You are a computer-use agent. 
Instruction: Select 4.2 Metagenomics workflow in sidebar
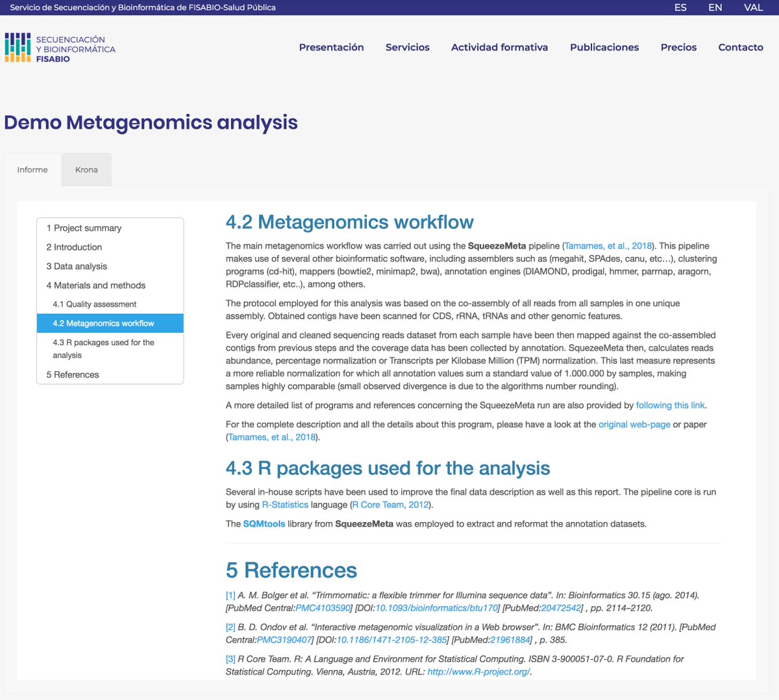110,323
